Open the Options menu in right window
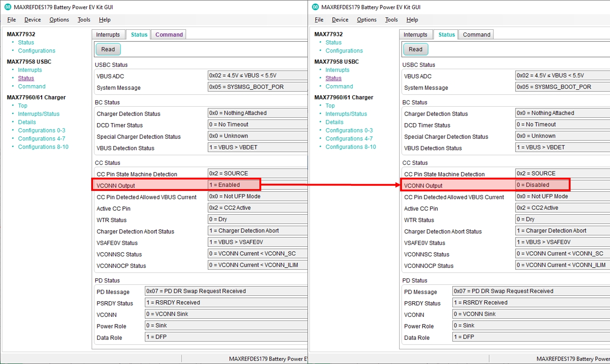610x364 pixels. (367, 20)
